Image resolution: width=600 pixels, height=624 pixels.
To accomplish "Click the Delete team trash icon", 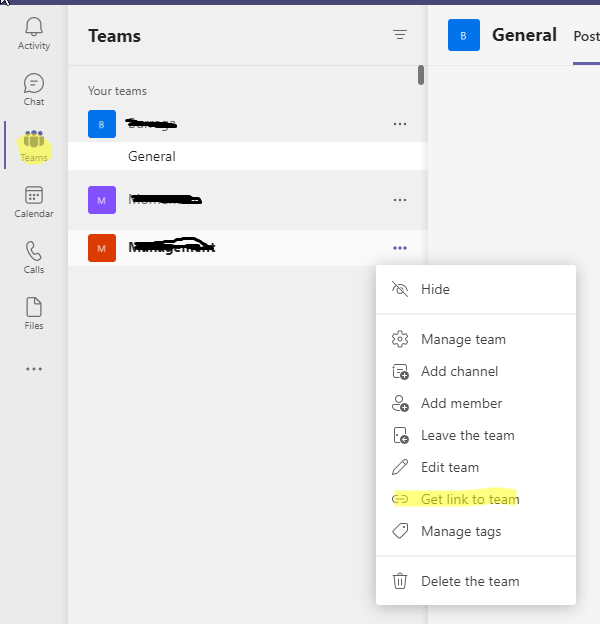I will (400, 581).
